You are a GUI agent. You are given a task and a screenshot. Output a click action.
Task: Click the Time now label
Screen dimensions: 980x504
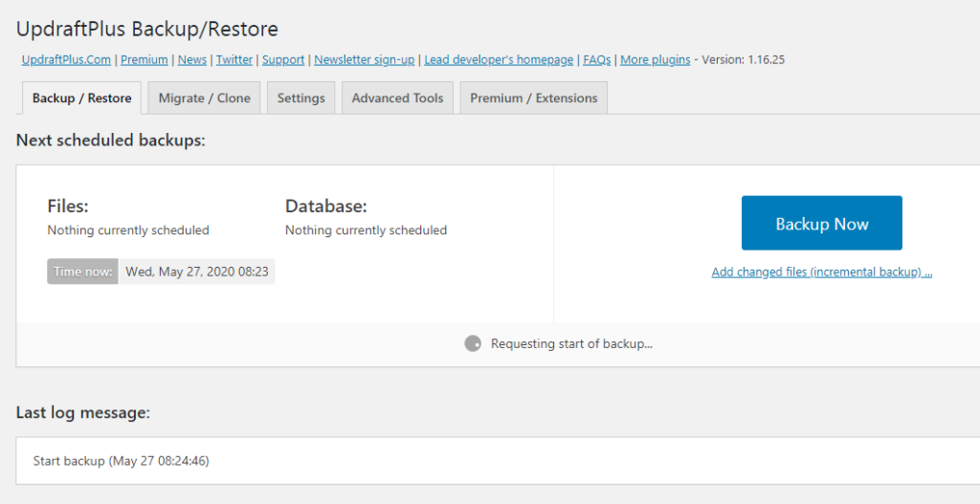tap(82, 272)
